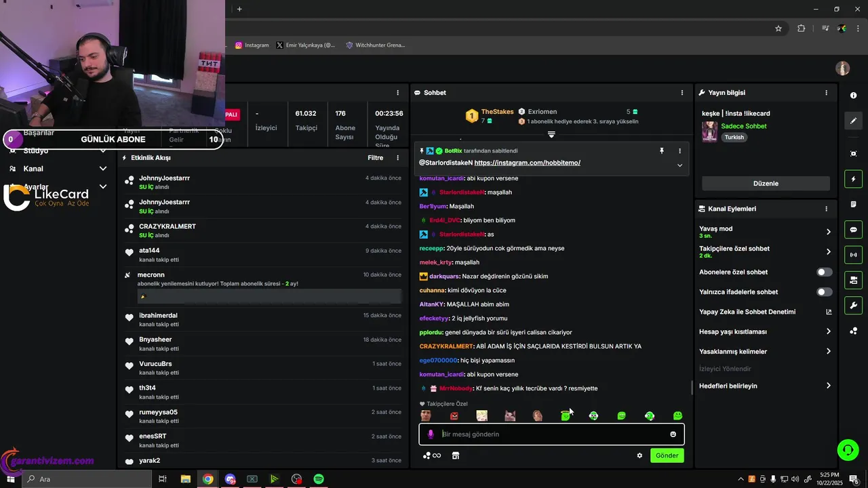Click the broadcast signal icon in the sidebar
868x488 pixels.
853,255
